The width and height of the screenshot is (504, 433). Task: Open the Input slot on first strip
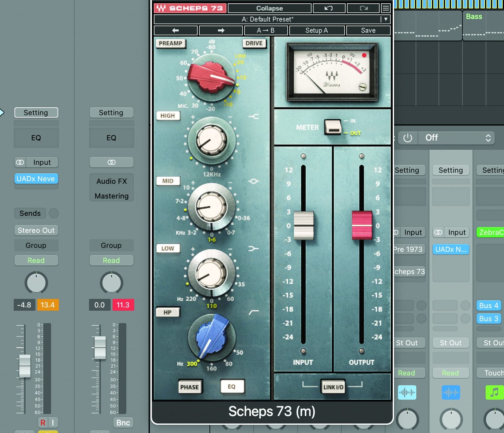click(x=42, y=162)
